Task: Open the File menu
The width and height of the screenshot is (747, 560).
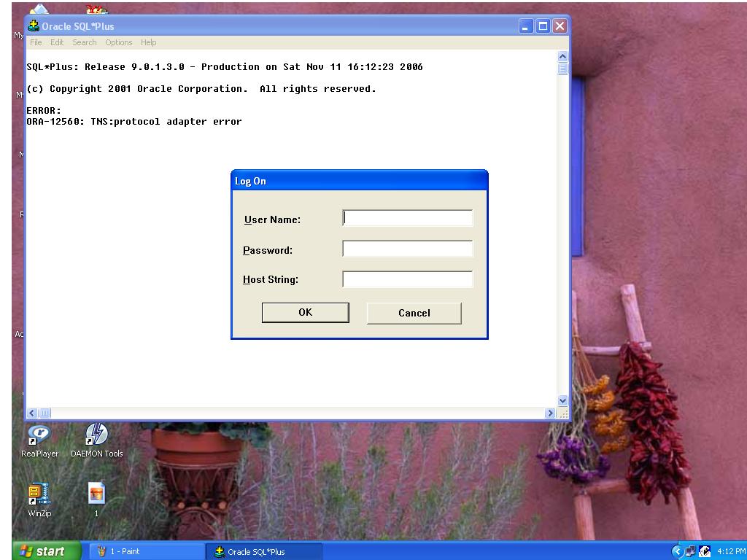Action: click(x=36, y=42)
